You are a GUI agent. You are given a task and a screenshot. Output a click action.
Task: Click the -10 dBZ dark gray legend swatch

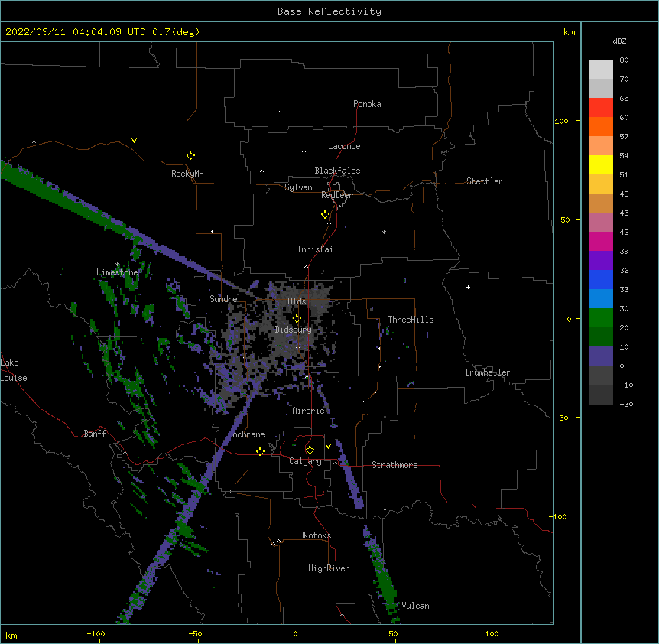601,395
